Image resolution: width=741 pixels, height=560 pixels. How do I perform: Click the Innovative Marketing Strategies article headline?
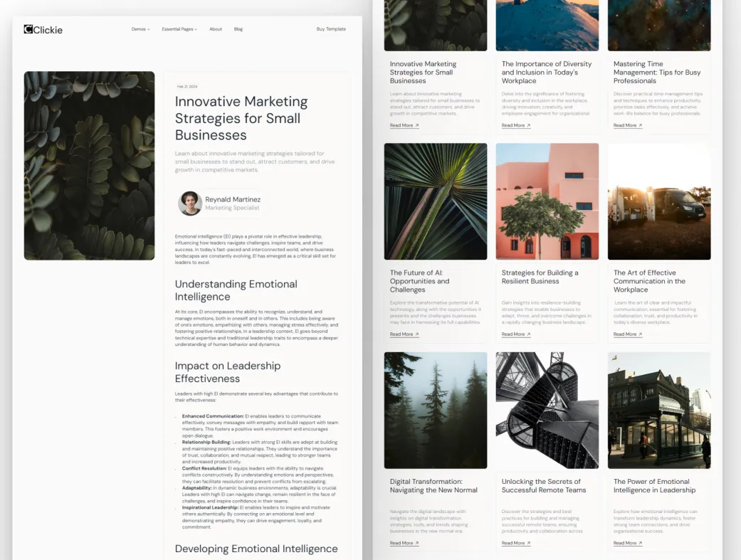(x=241, y=118)
